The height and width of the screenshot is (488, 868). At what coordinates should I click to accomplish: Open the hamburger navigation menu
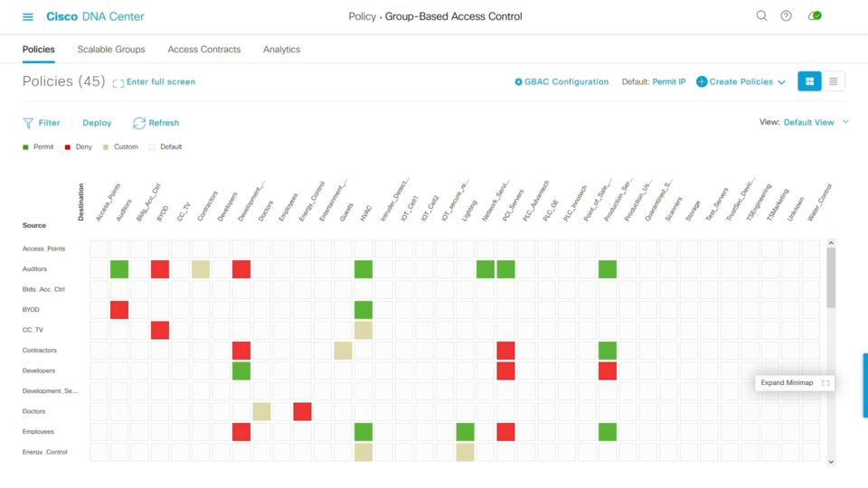[28, 16]
